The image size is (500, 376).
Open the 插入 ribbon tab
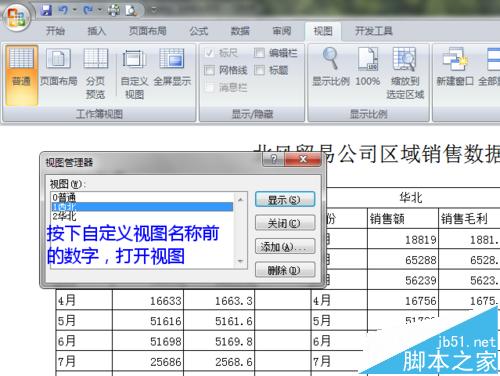click(x=97, y=31)
